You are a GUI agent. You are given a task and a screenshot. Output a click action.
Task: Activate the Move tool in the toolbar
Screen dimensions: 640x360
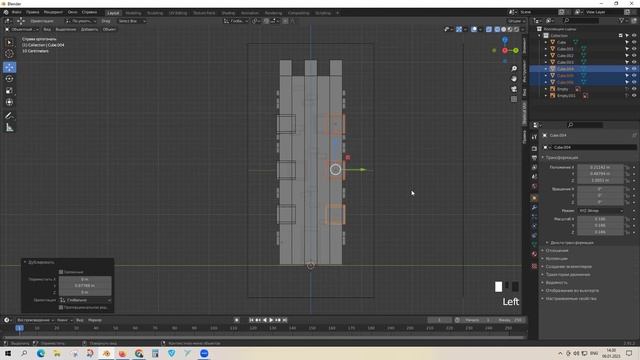9,67
